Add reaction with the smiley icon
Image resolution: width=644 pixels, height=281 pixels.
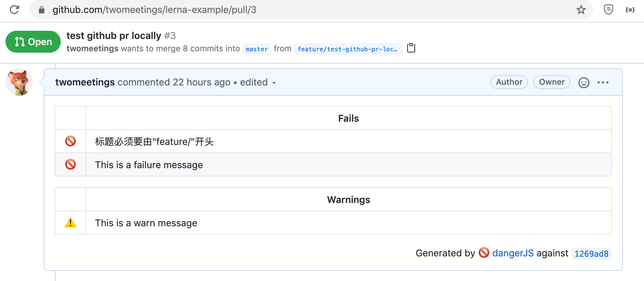(584, 82)
